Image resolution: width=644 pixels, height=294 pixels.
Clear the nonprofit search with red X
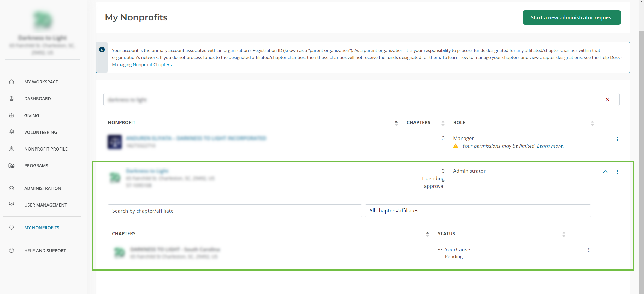(x=607, y=99)
